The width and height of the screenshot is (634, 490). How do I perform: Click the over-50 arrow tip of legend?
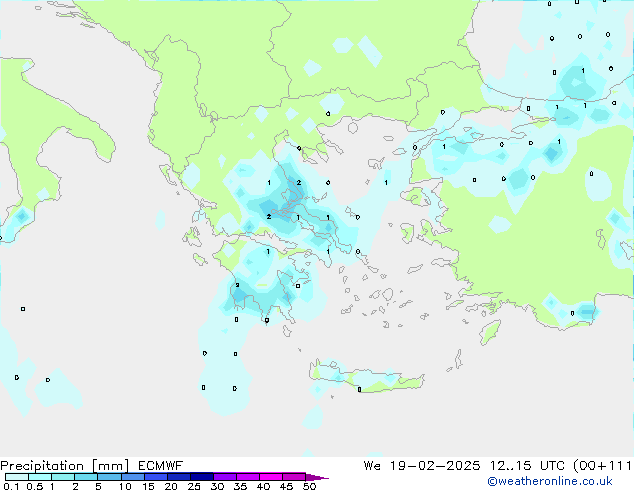(317, 477)
